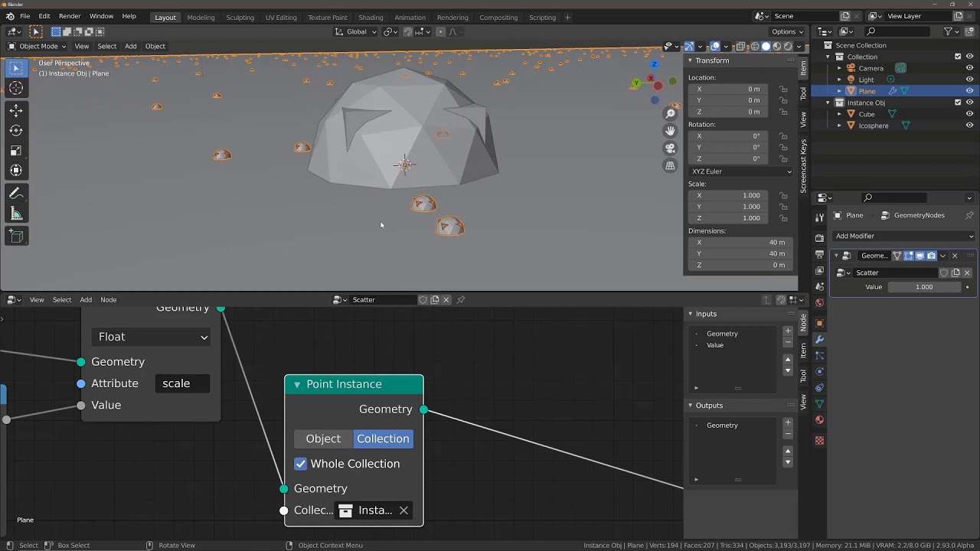This screenshot has width=980, height=551.
Task: Select the Rotate tool in the viewport toolbar
Action: [x=16, y=130]
